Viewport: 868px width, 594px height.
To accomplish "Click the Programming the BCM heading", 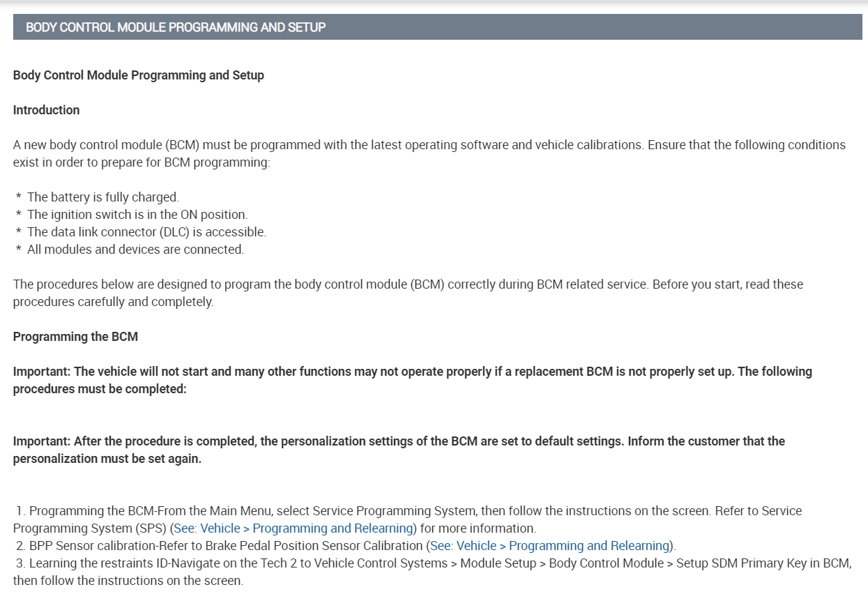I will tap(75, 337).
